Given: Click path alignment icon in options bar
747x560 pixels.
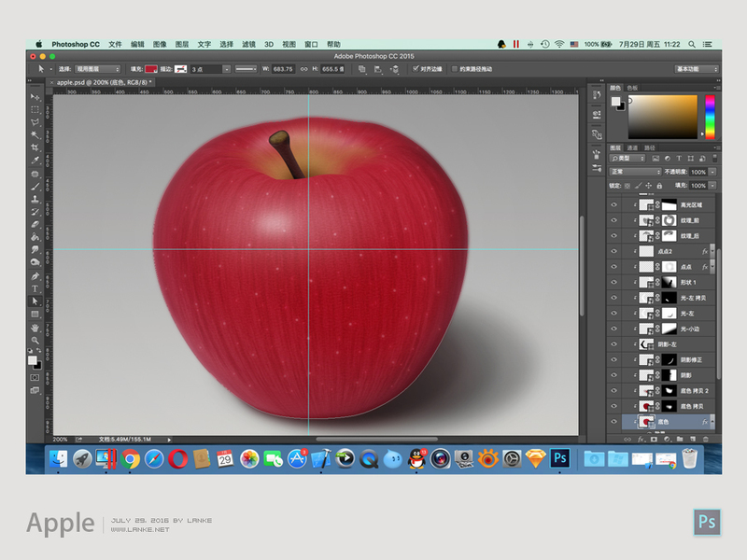Looking at the screenshot, I should pyautogui.click(x=378, y=69).
